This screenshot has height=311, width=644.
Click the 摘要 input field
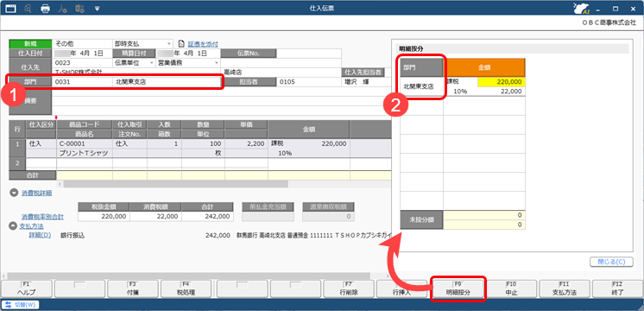click(222, 101)
